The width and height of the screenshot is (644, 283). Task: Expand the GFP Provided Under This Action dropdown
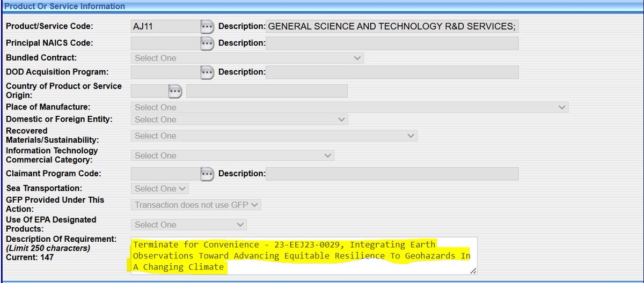click(x=196, y=205)
